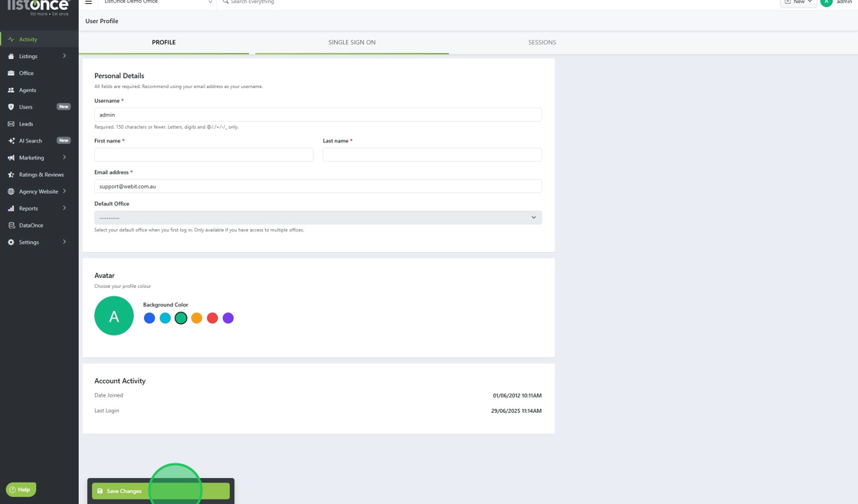Click the Email address input field

318,187
